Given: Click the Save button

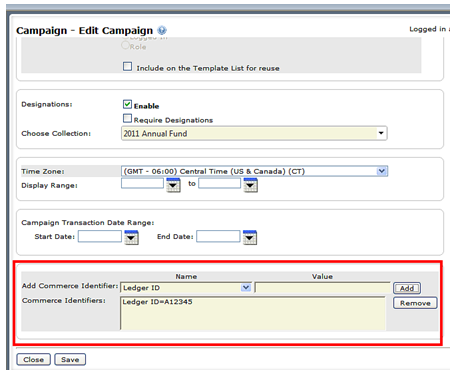Looking at the screenshot, I should click(x=70, y=359).
